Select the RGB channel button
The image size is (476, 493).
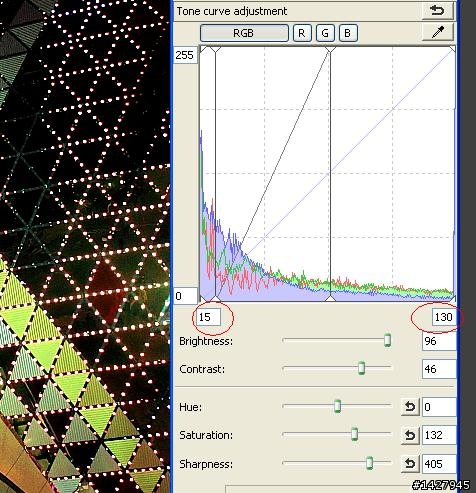[x=244, y=33]
